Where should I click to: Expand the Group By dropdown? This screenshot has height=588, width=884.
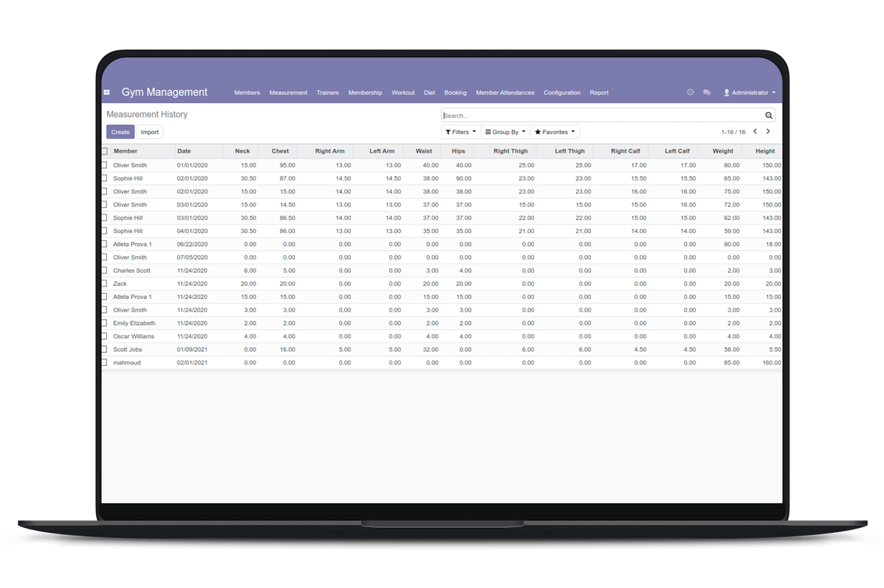[506, 132]
